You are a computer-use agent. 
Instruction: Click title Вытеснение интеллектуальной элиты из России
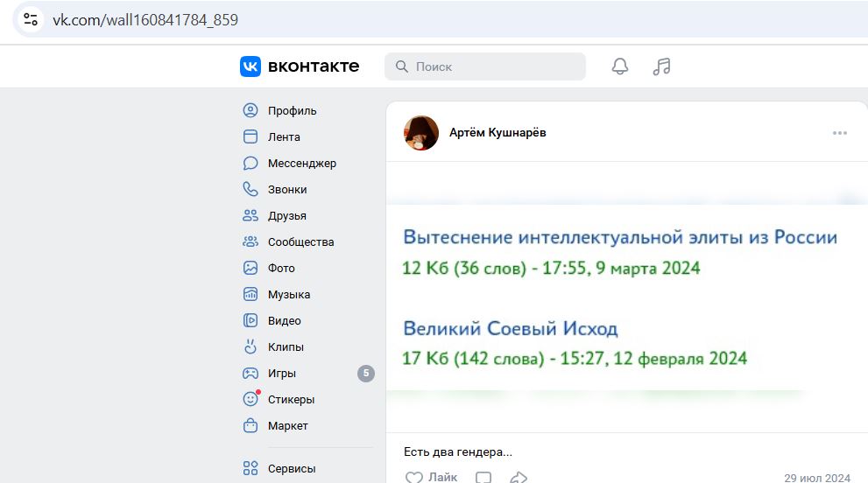pos(620,237)
